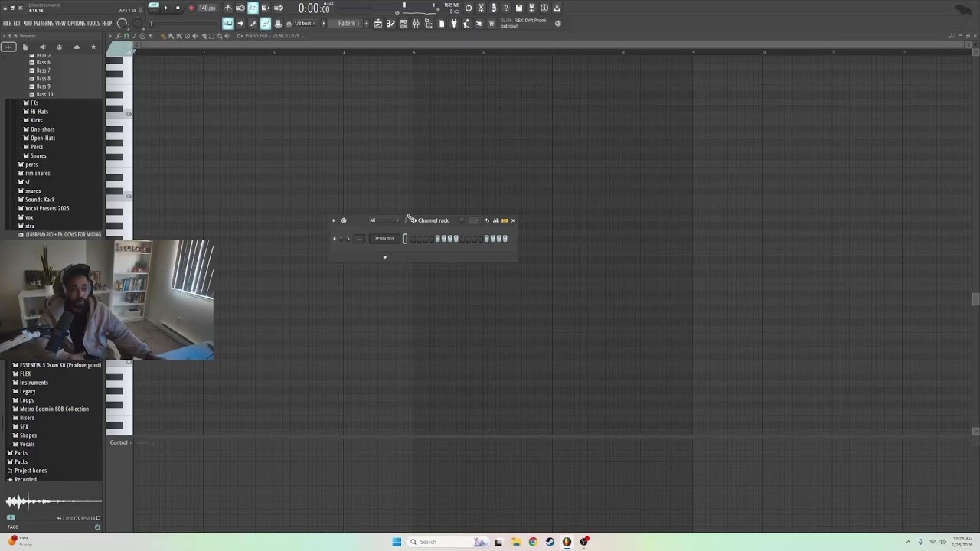Open the Kicks folder in browser

(36, 120)
